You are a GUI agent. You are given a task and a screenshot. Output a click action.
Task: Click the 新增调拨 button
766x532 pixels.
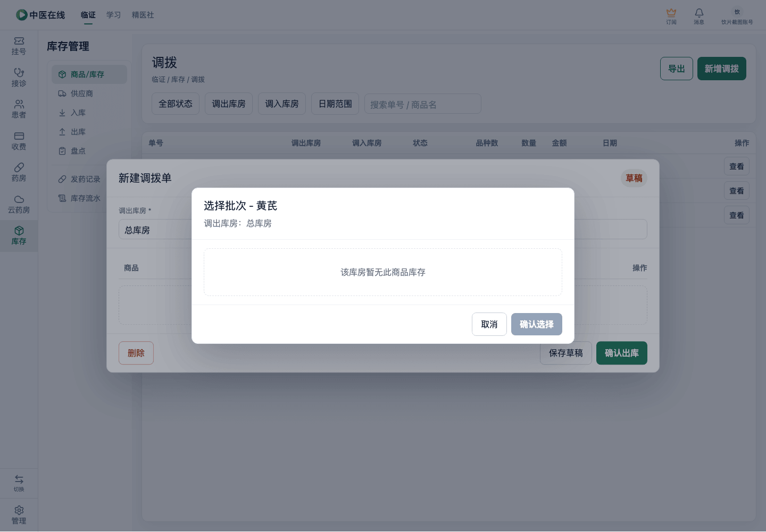pyautogui.click(x=722, y=69)
